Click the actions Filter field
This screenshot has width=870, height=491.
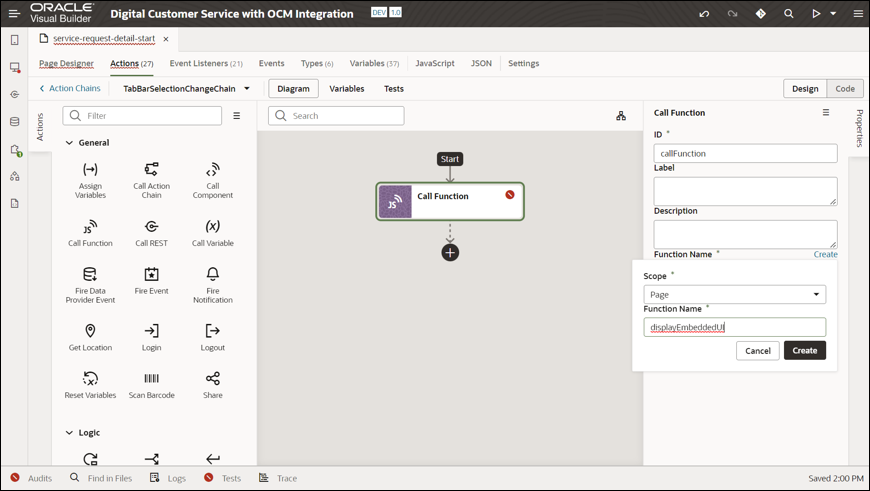(142, 115)
